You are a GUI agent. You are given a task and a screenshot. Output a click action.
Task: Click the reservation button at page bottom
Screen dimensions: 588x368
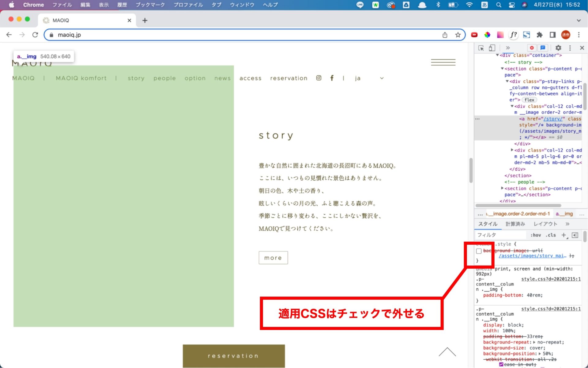234,356
